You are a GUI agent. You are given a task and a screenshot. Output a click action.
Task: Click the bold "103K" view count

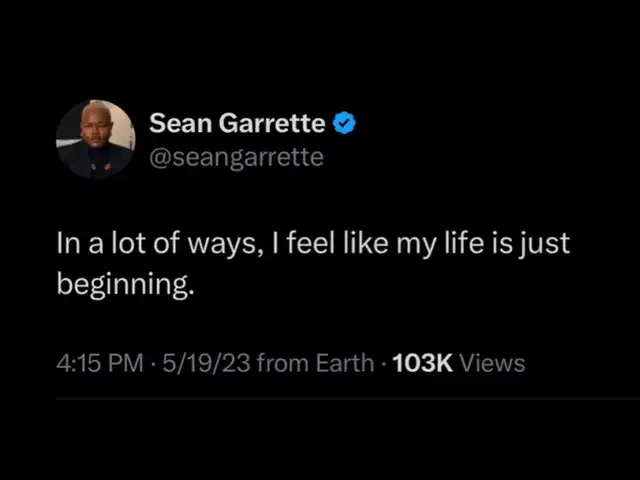(x=423, y=363)
